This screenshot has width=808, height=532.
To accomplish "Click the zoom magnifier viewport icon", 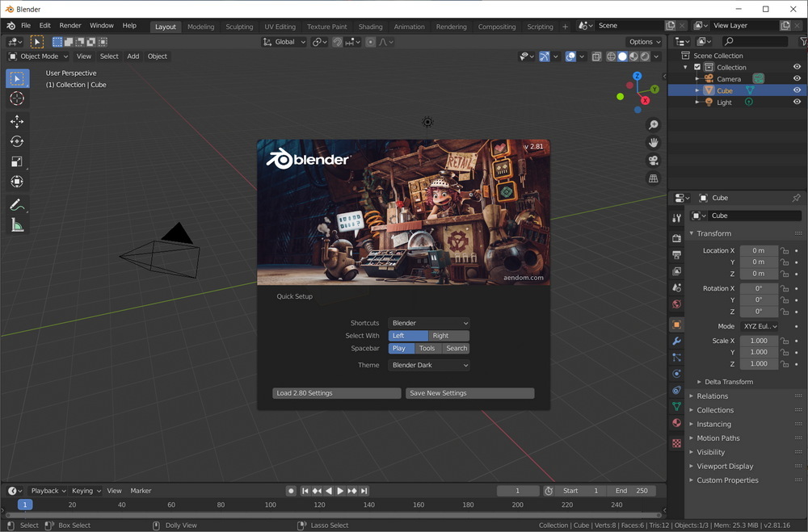I will (x=654, y=124).
